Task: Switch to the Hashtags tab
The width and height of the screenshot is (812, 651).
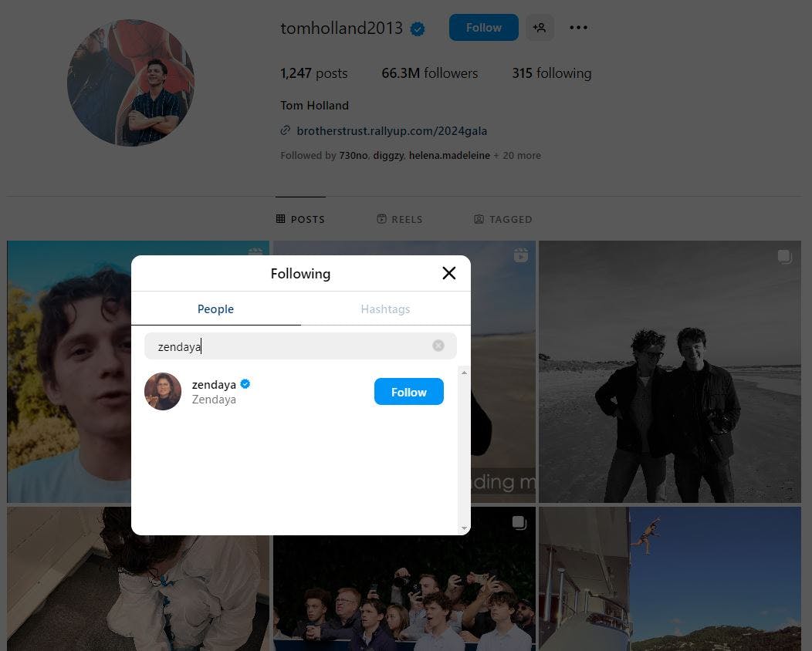Action: tap(385, 309)
